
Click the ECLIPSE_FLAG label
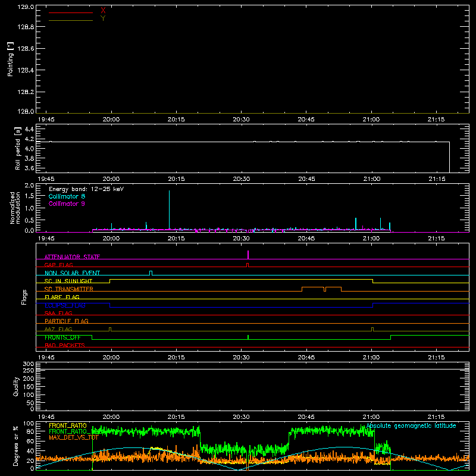pyautogui.click(x=65, y=305)
